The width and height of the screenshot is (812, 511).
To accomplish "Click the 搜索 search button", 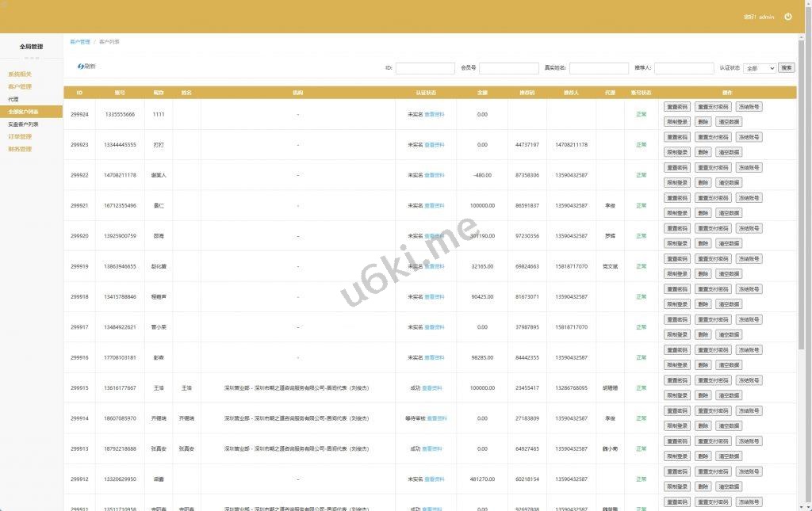I will pos(786,68).
